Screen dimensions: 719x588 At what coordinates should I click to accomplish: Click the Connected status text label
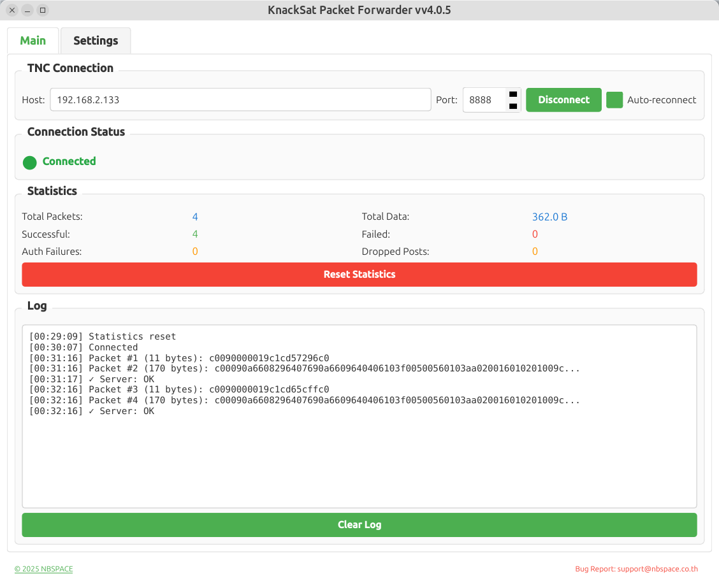pyautogui.click(x=69, y=162)
